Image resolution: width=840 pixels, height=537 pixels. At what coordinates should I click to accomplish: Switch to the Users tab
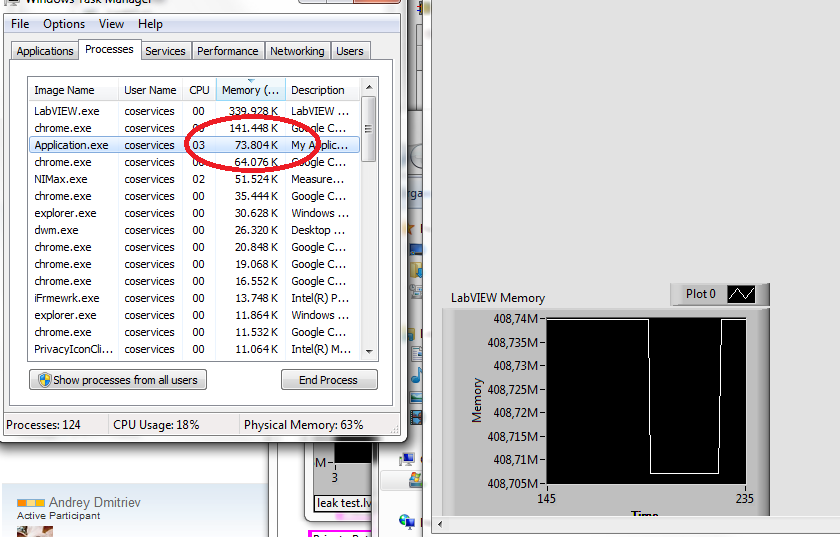[x=350, y=51]
